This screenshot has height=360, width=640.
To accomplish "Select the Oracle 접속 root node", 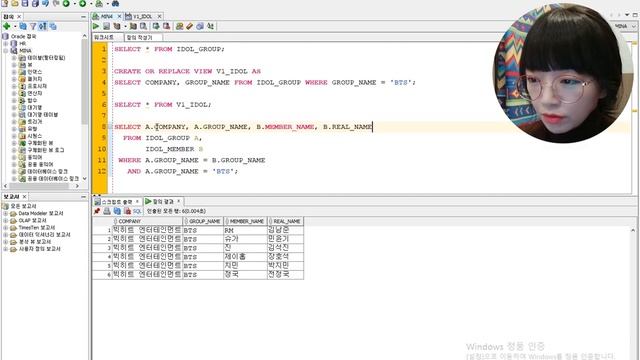I will tap(23, 36).
